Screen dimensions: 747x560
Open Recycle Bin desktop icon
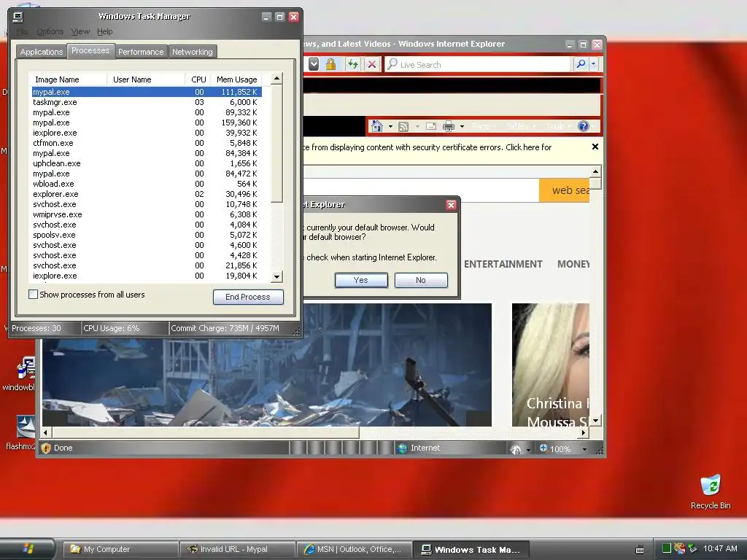711,492
